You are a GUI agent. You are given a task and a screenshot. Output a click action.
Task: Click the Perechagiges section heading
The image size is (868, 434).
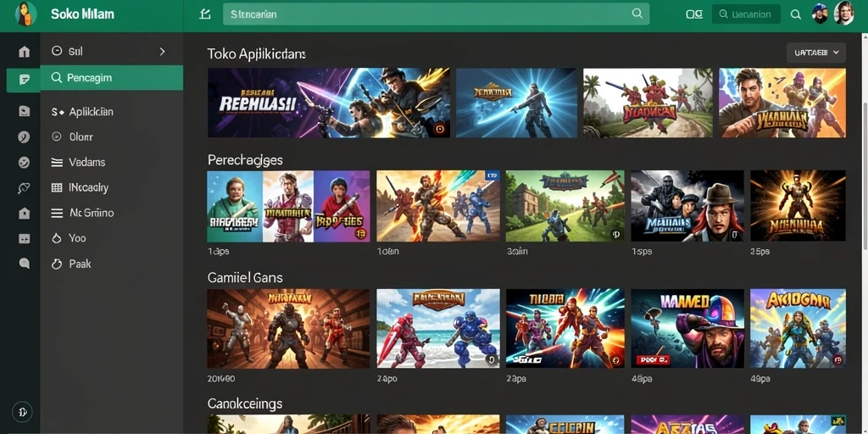(x=245, y=160)
